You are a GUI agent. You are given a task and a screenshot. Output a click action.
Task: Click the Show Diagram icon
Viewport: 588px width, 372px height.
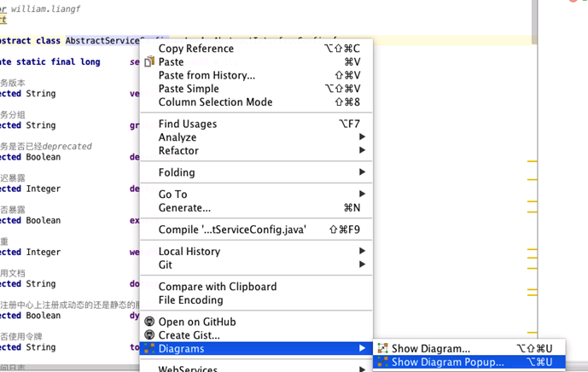[x=383, y=349]
